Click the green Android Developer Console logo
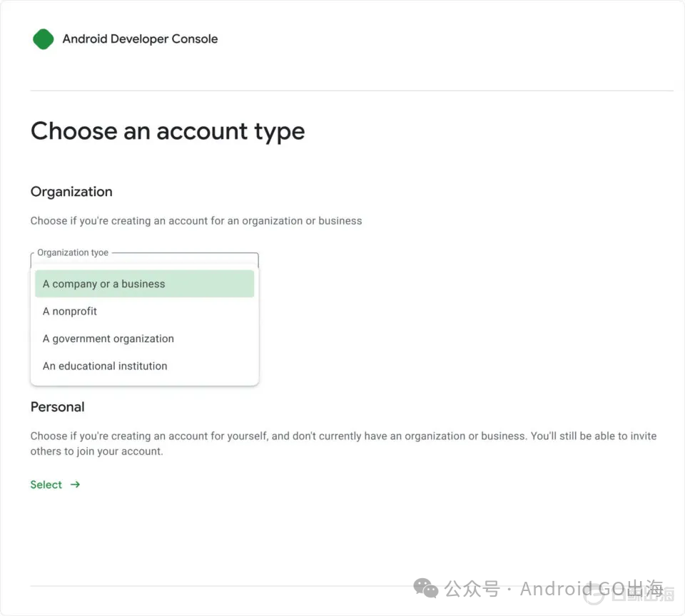The image size is (685, 616). pos(44,39)
